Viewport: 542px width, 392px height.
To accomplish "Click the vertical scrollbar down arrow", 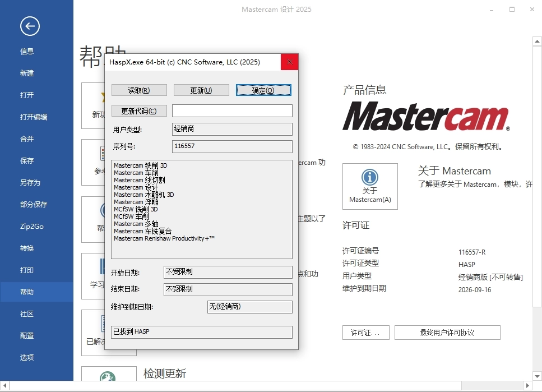I will point(537,376).
